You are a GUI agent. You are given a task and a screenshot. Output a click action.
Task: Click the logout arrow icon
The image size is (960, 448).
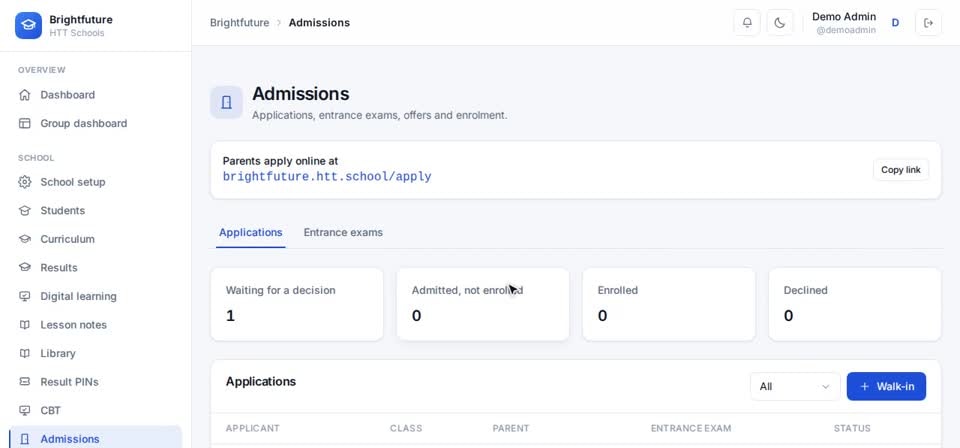[928, 23]
